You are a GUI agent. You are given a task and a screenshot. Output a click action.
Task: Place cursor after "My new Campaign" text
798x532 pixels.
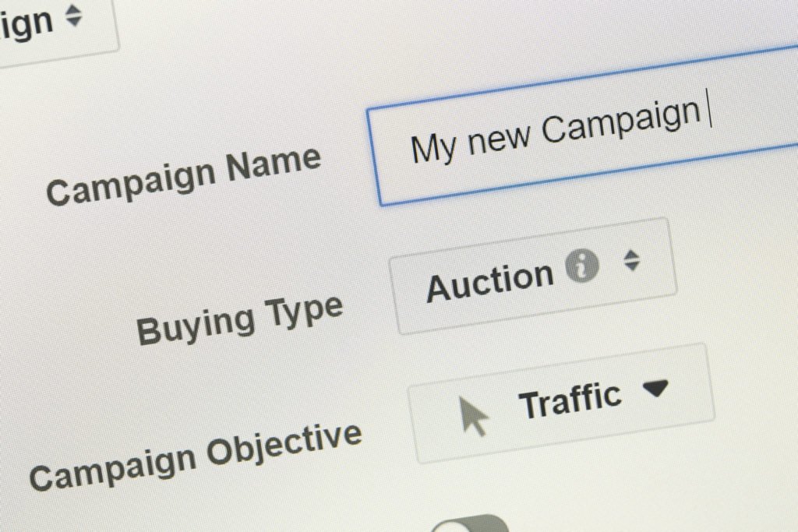[x=710, y=108]
